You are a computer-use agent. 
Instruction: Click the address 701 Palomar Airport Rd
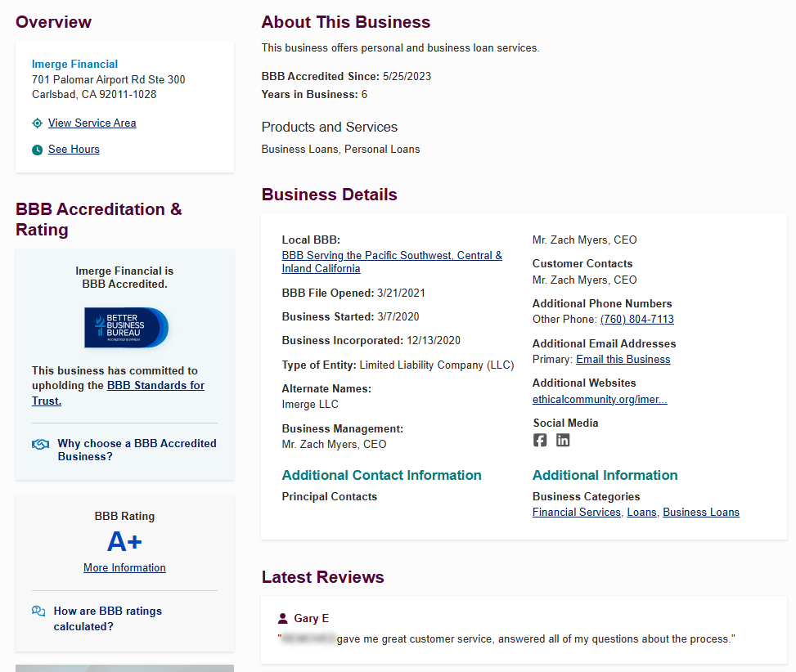pos(108,79)
